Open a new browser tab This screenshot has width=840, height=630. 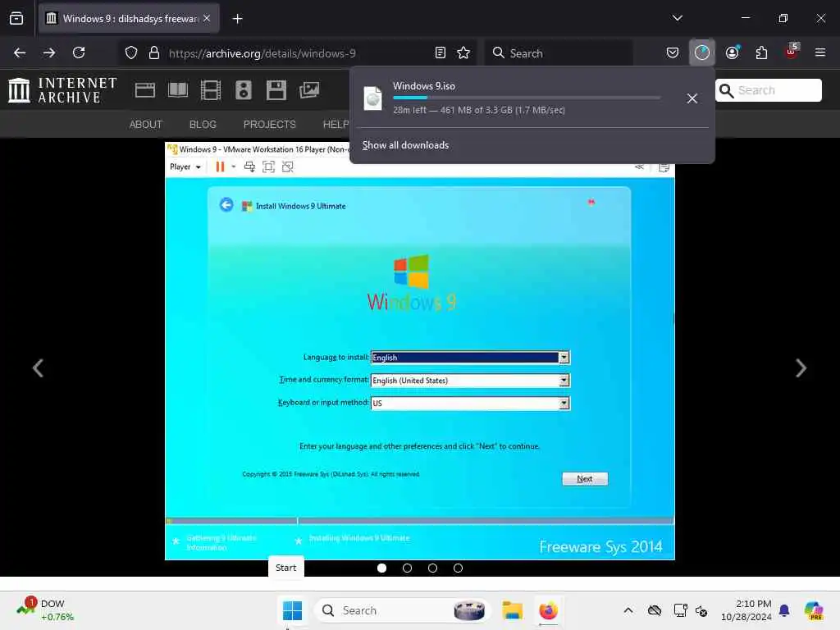click(x=237, y=19)
